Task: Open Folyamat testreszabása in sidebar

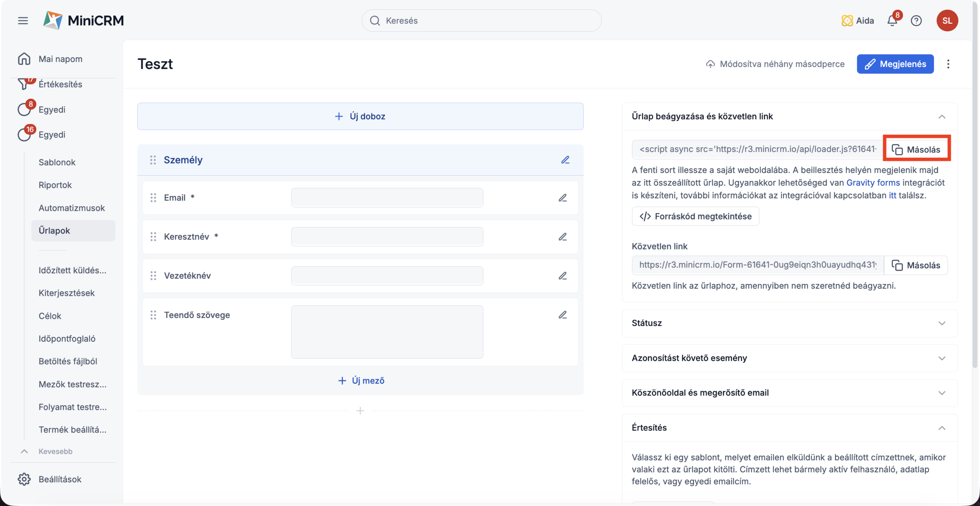Action: click(73, 407)
